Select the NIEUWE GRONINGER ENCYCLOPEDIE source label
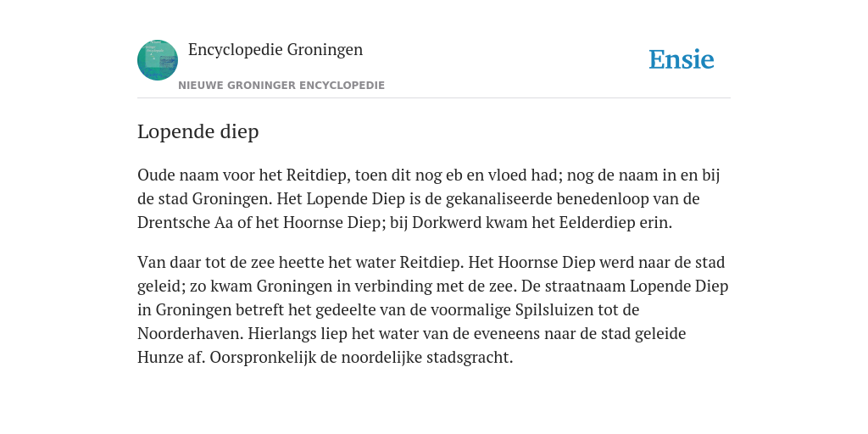Viewport: 868px width, 434px height. (281, 86)
